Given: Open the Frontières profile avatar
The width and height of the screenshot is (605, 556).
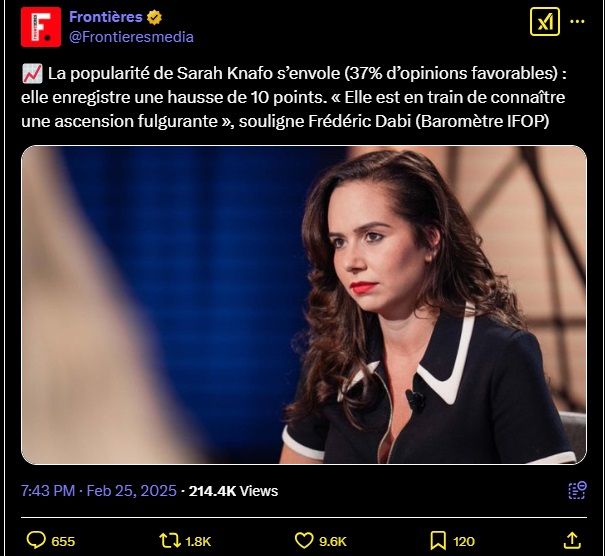Looking at the screenshot, I should (x=41, y=27).
